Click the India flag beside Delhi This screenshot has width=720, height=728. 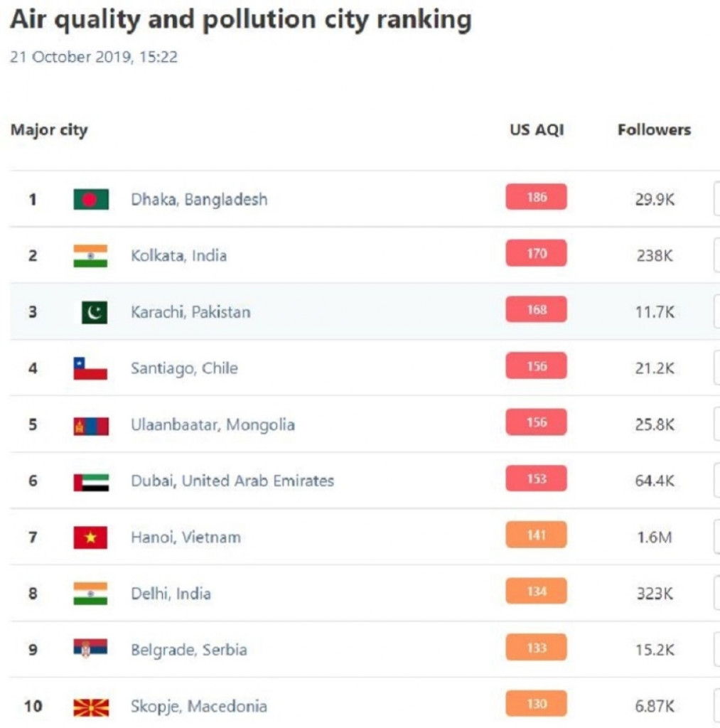(x=91, y=594)
